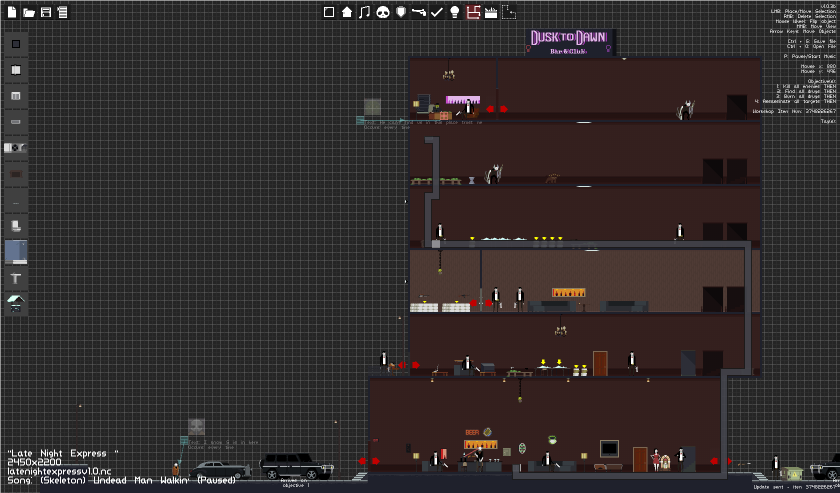Screen dimensions: 840x493
Task: Select the skull trigger box above the street
Action: 197,427
